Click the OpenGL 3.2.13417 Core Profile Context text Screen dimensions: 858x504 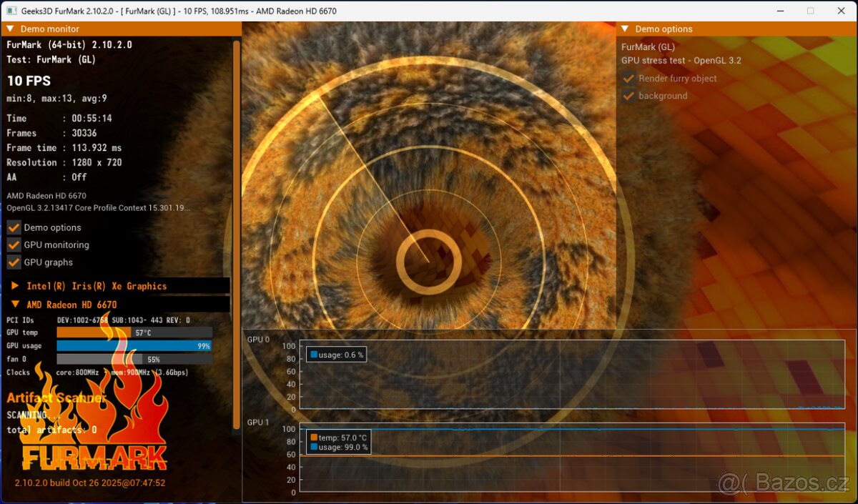tap(98, 208)
